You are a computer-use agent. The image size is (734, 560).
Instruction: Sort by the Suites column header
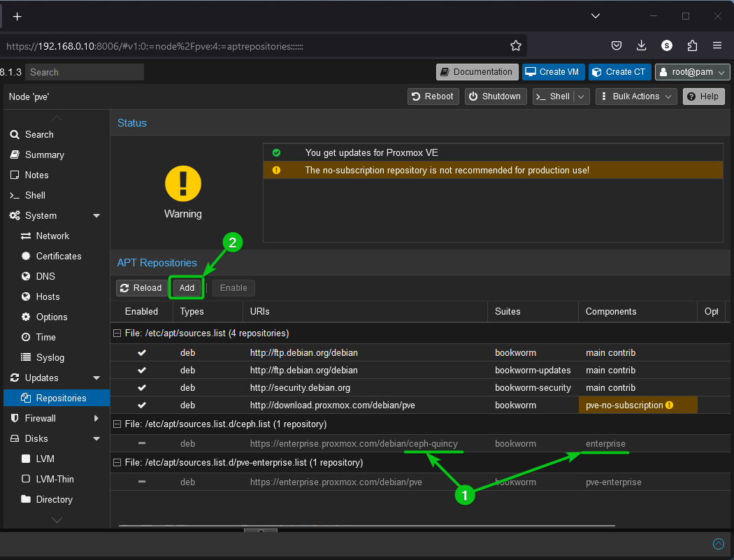[533, 311]
